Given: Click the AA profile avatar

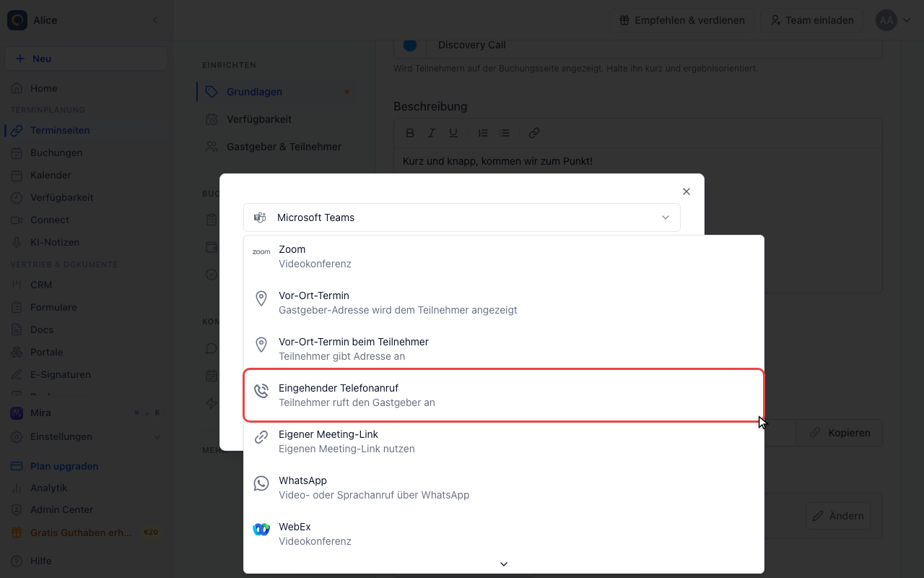Looking at the screenshot, I should click(x=886, y=20).
